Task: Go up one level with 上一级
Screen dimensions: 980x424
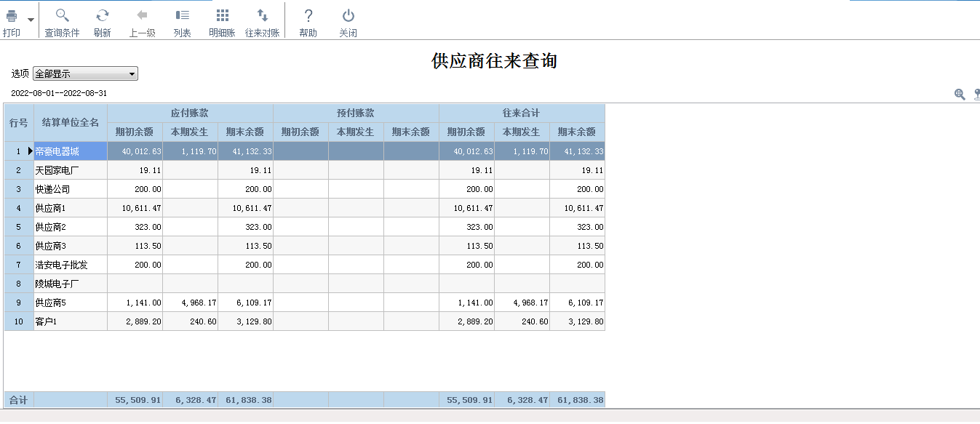Action: click(143, 16)
